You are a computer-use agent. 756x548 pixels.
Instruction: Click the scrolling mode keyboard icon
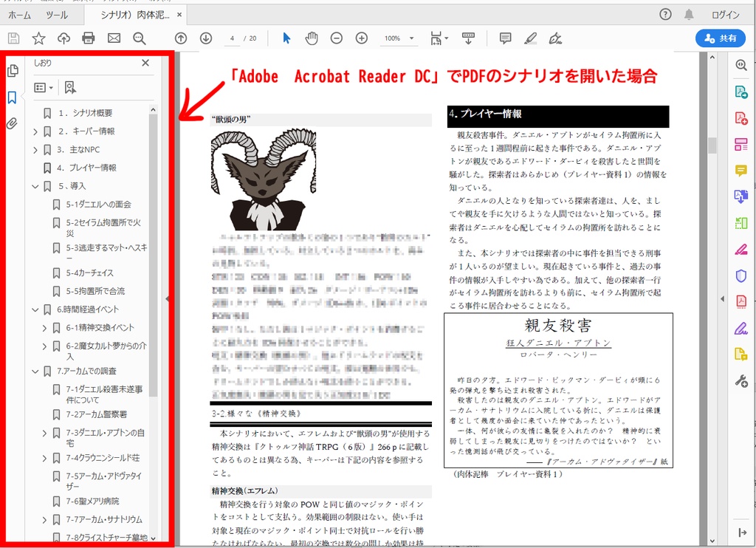(467, 38)
